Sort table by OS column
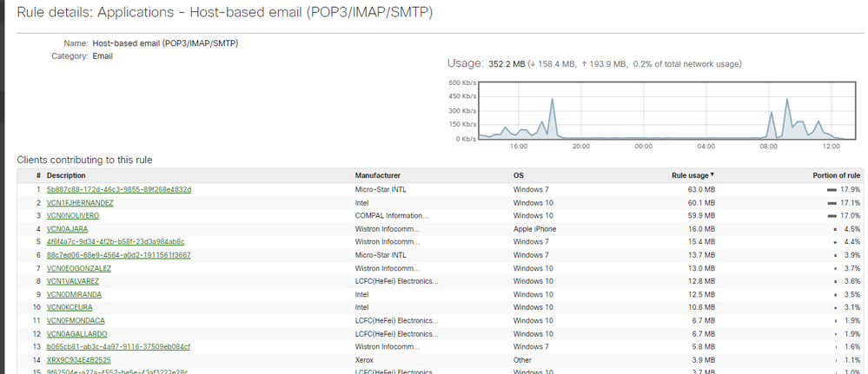This screenshot has width=868, height=374. click(x=518, y=175)
